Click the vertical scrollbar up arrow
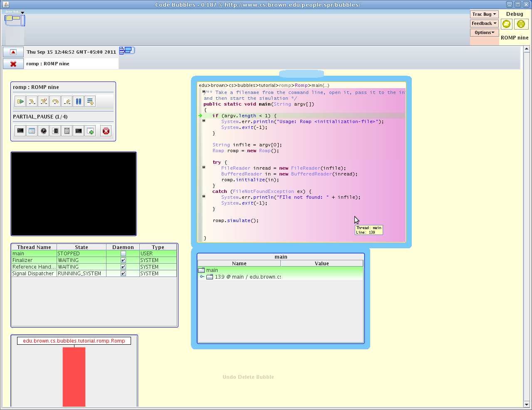Image resolution: width=532 pixels, height=410 pixels. click(527, 49)
